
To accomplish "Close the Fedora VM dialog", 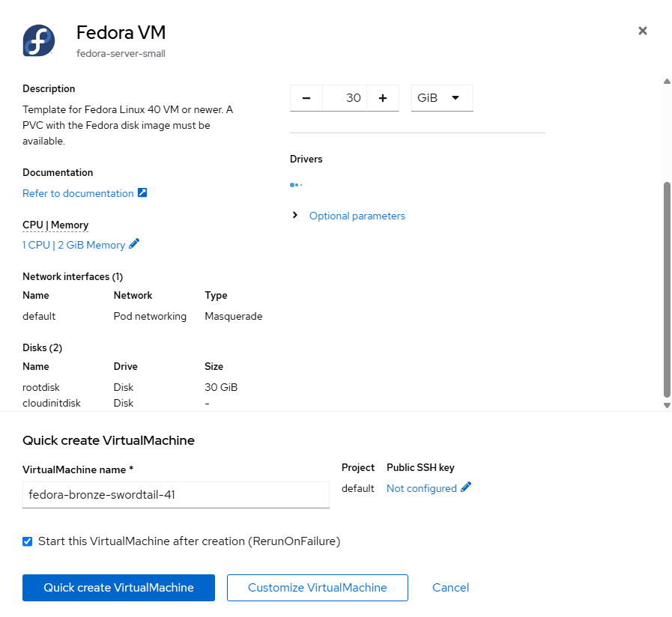I will 643,31.
